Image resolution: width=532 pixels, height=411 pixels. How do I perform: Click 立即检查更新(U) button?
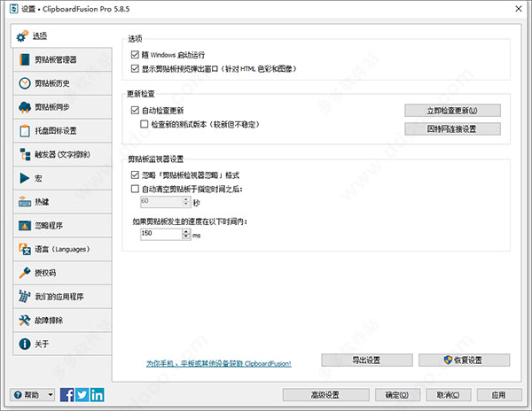tap(452, 111)
